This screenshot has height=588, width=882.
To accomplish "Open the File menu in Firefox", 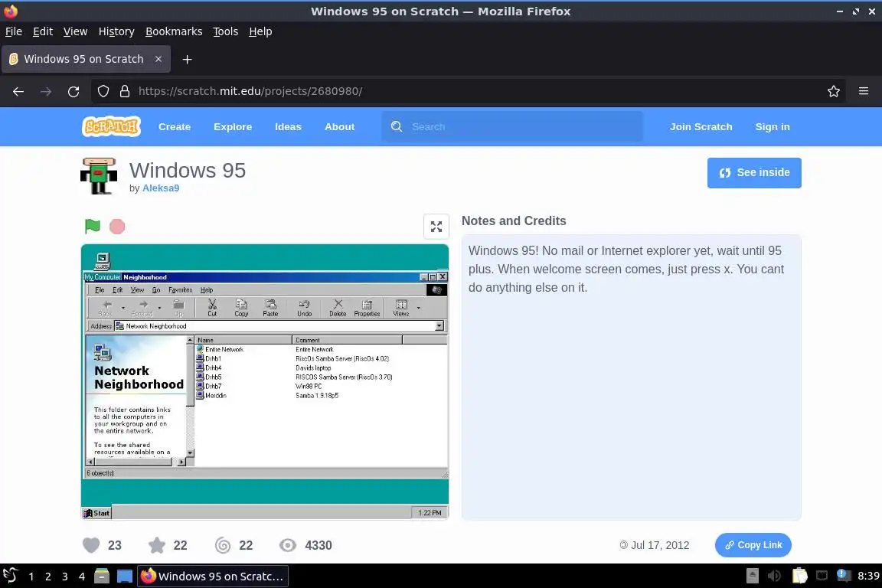I will [14, 31].
